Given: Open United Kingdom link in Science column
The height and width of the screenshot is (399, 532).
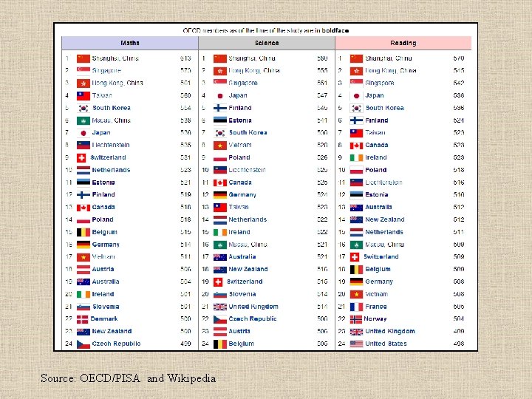Looking at the screenshot, I should [x=253, y=307].
